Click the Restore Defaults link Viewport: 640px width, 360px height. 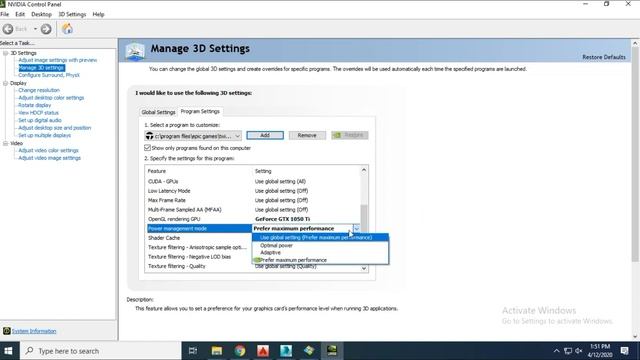[604, 57]
